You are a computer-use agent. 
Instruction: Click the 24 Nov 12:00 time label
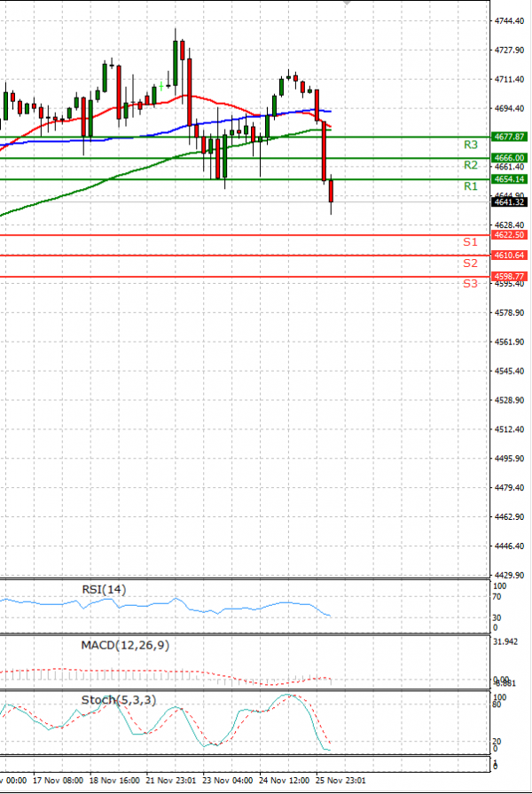point(284,781)
